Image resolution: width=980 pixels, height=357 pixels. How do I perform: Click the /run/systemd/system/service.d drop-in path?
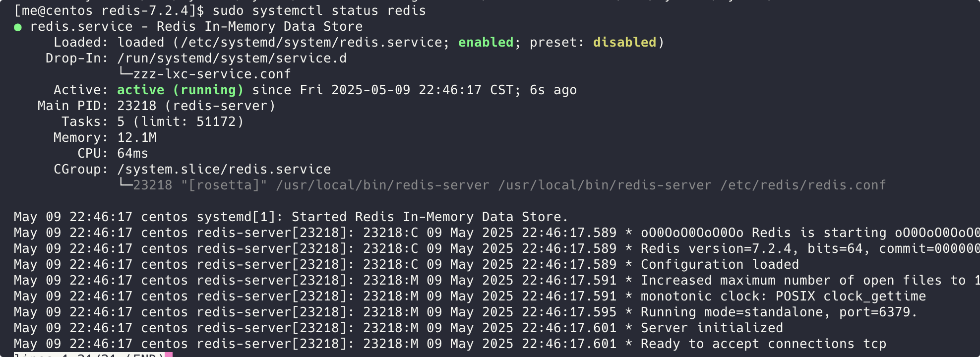pyautogui.click(x=232, y=58)
